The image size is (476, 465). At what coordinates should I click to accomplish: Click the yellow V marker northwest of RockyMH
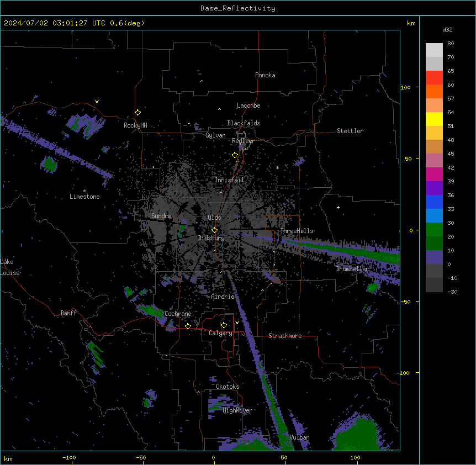(x=97, y=102)
